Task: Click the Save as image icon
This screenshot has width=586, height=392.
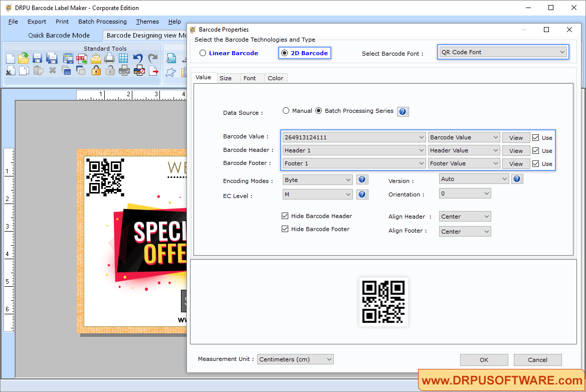Action: [x=68, y=58]
